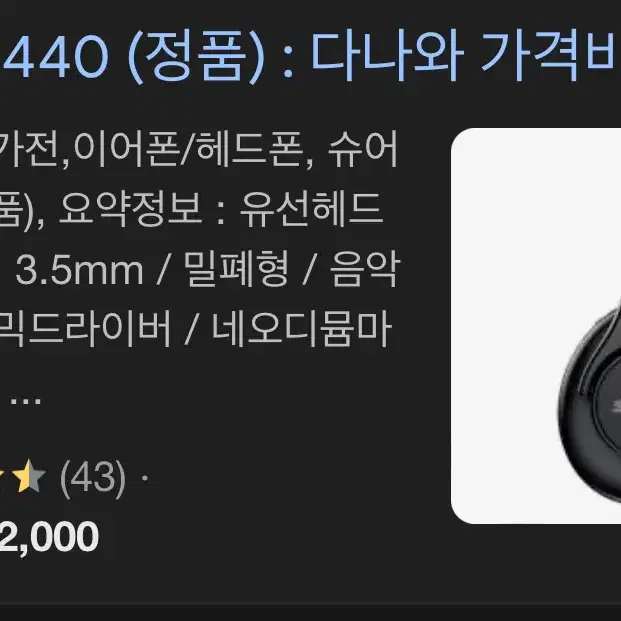Click the '음악' text at the line end
Image resolution: width=621 pixels, height=621 pixels.
[x=365, y=269]
